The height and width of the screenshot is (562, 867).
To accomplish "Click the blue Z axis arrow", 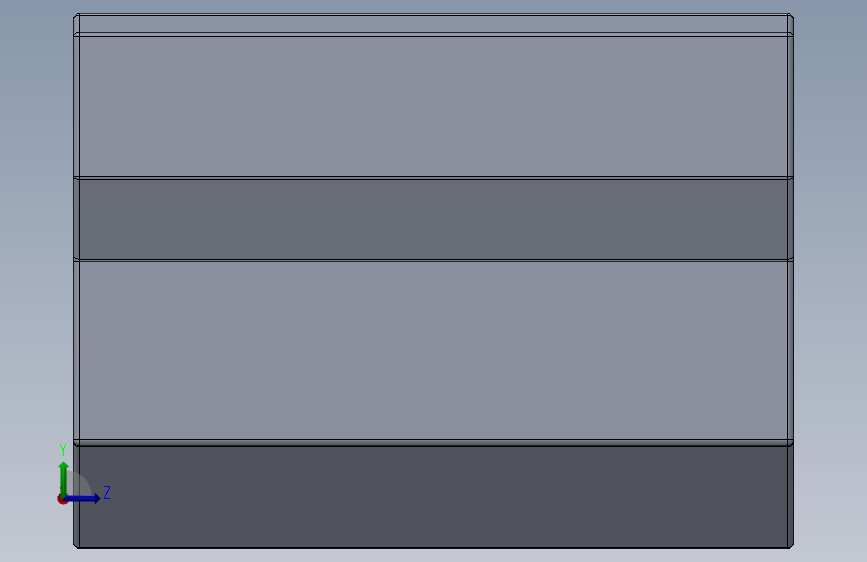I will coord(84,498).
